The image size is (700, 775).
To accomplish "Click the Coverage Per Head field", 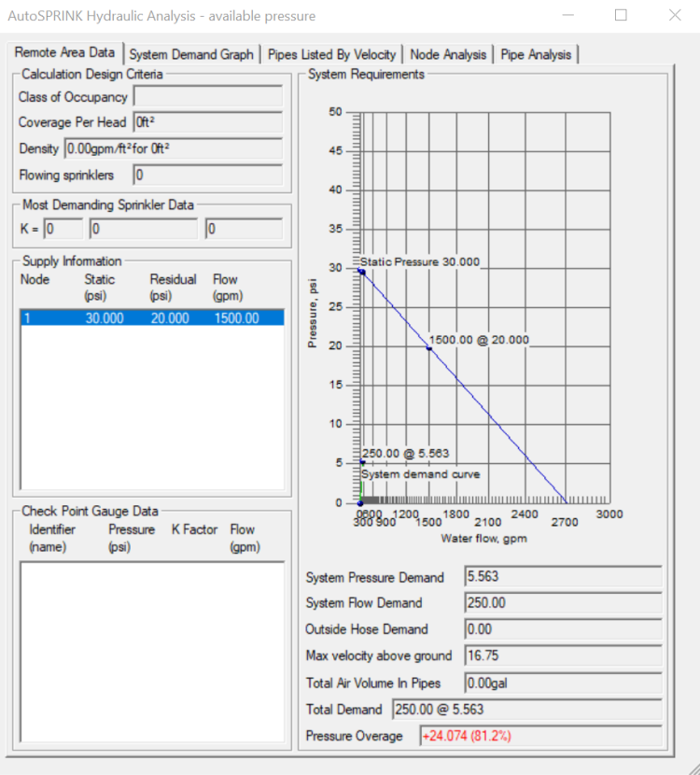I will (208, 121).
